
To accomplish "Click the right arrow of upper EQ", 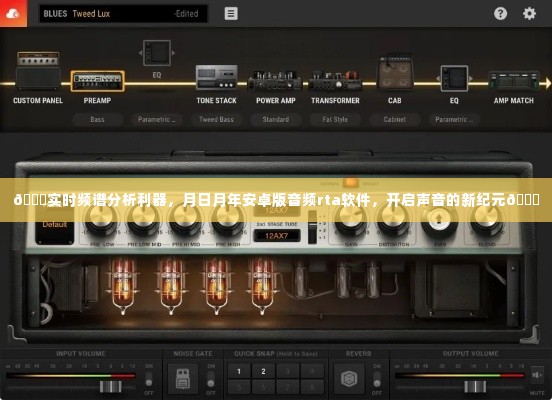I will [x=173, y=53].
